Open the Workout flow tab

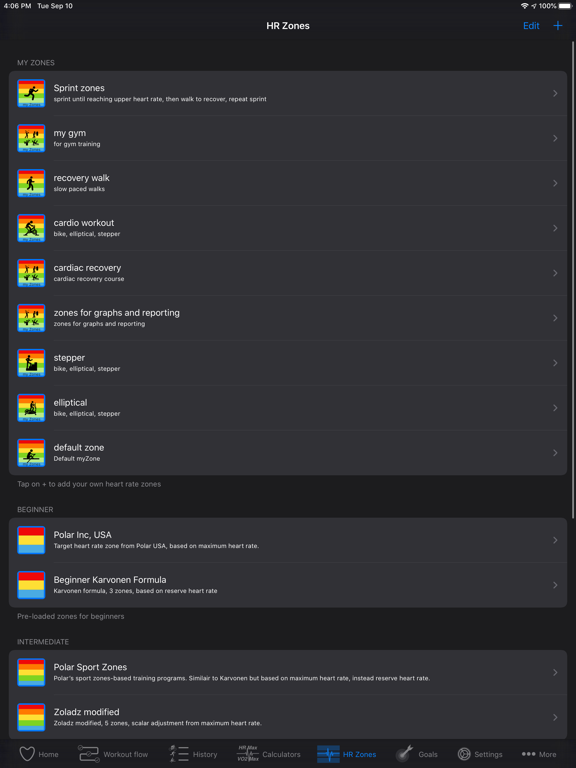pyautogui.click(x=113, y=754)
